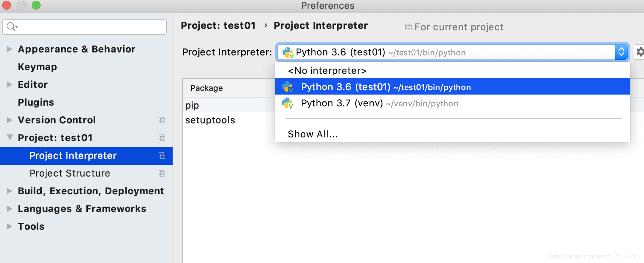644x263 pixels.
Task: Expand Appearance & Behavior section
Action: (9, 49)
